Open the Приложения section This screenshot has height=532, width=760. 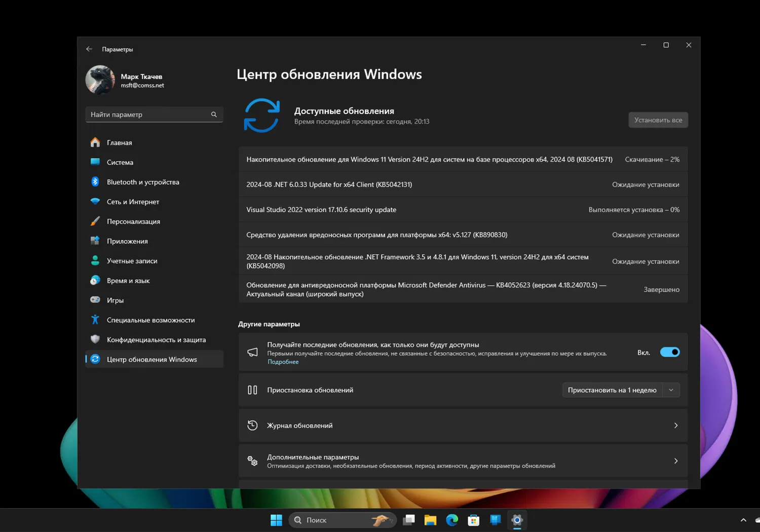[154, 241]
